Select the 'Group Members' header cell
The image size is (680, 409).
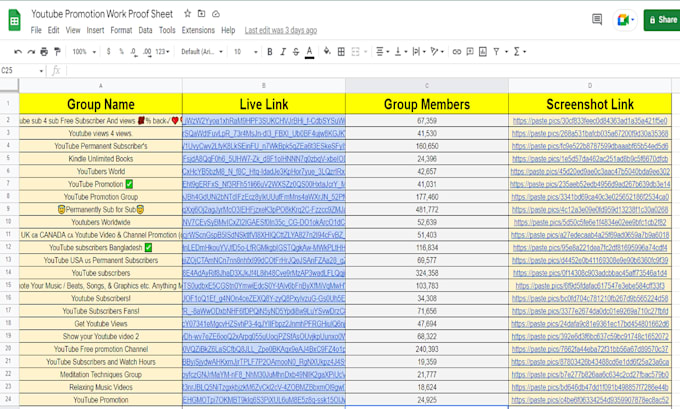point(427,104)
